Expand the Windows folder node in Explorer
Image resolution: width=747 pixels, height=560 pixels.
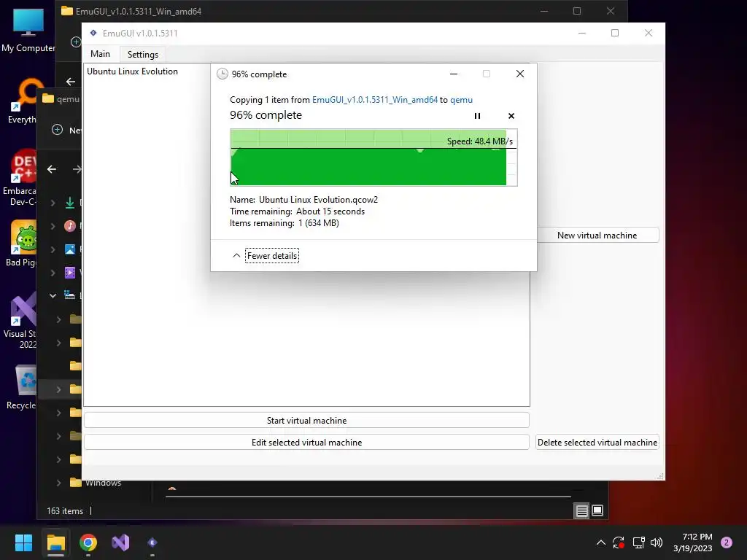coord(58,483)
